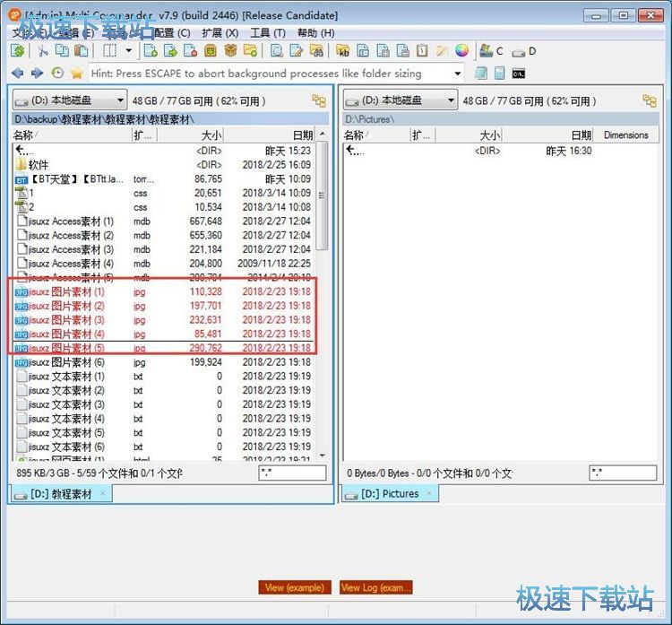Switch to drive D from toolbar
This screenshot has height=625, width=672.
pos(524,52)
